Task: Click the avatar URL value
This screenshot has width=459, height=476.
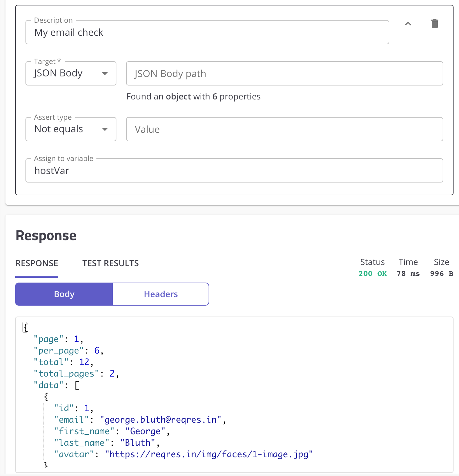Action: point(209,454)
